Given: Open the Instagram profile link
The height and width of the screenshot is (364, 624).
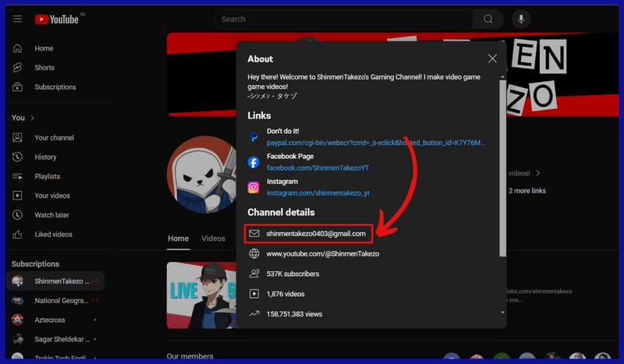Looking at the screenshot, I should click(x=317, y=193).
